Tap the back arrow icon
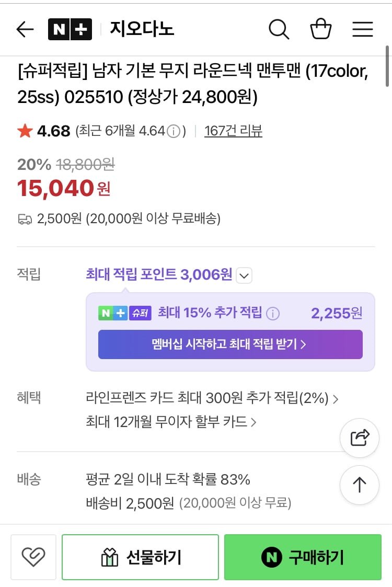The height and width of the screenshot is (587, 392). click(x=25, y=30)
